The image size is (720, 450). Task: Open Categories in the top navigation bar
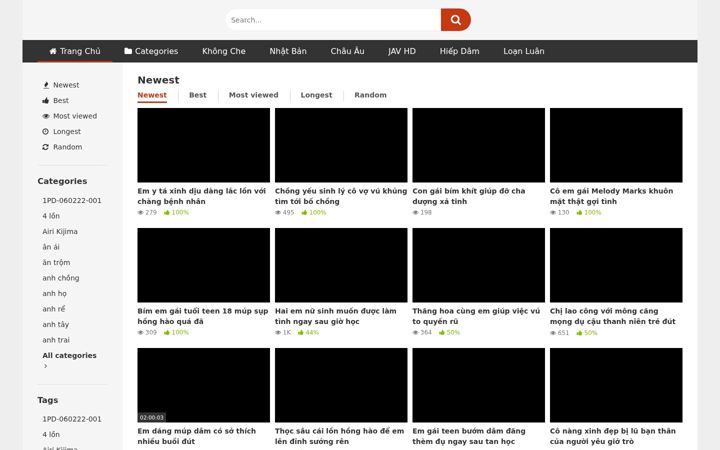(x=151, y=51)
